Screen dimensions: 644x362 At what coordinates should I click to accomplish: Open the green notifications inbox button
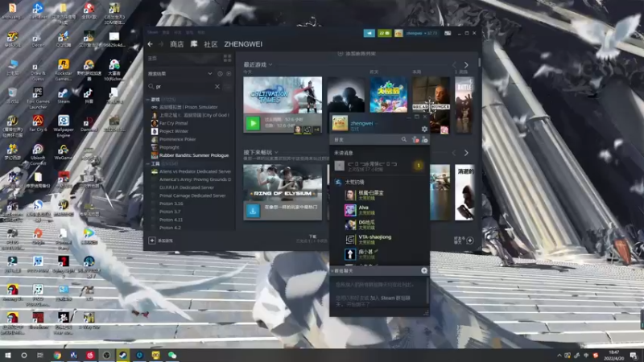pyautogui.click(x=385, y=33)
